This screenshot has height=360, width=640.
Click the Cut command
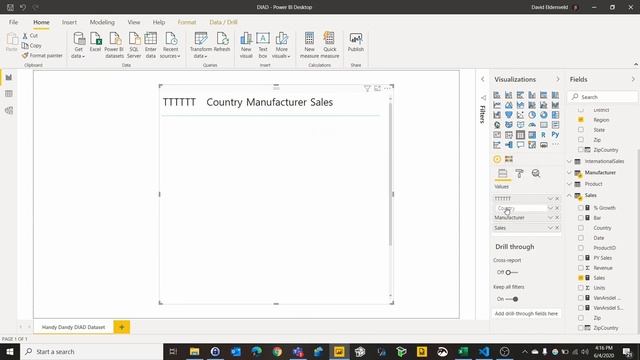click(30, 36)
